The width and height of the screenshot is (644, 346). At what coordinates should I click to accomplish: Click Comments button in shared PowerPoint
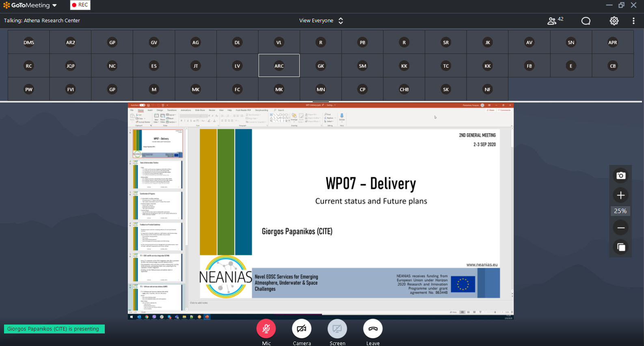coord(504,110)
